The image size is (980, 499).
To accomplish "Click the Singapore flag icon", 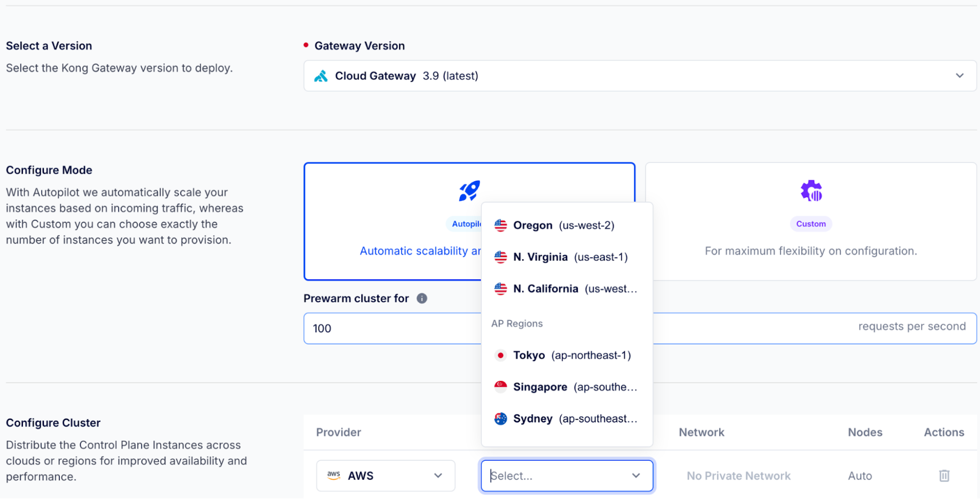I will (x=501, y=387).
